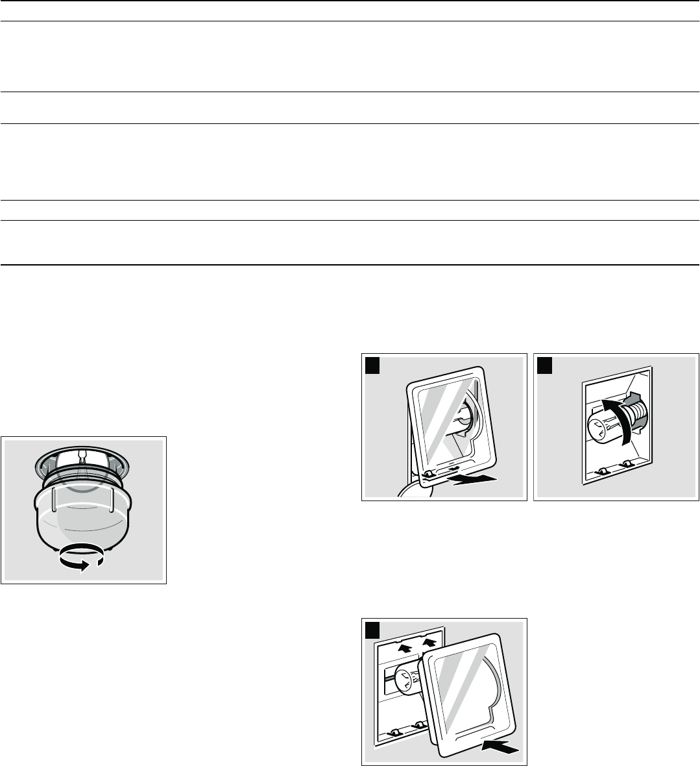Viewport: 700px width, 766px height.
Task: Click the left retaining clip in the refitting illustration
Action: point(394,732)
